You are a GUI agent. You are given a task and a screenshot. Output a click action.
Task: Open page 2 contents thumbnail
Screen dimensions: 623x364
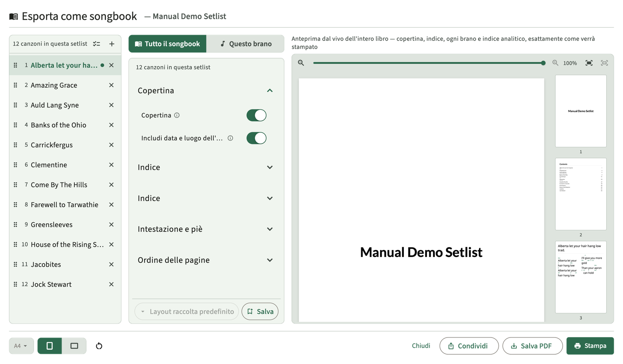[581, 194]
